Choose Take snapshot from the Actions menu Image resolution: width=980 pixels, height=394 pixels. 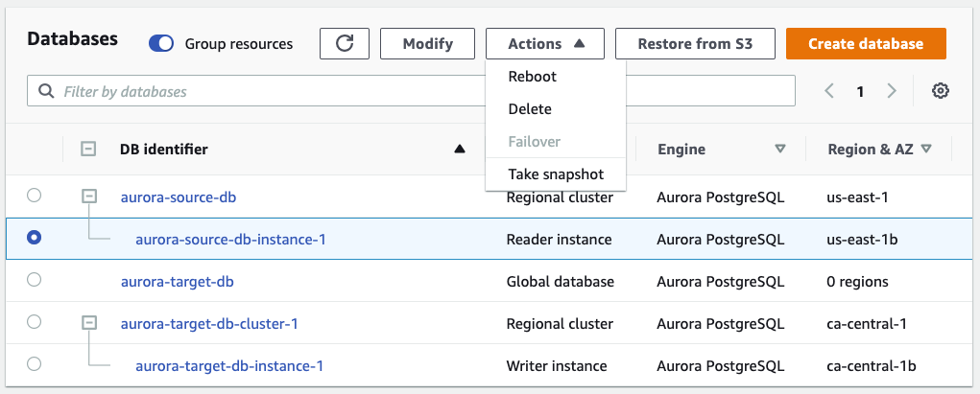(556, 174)
